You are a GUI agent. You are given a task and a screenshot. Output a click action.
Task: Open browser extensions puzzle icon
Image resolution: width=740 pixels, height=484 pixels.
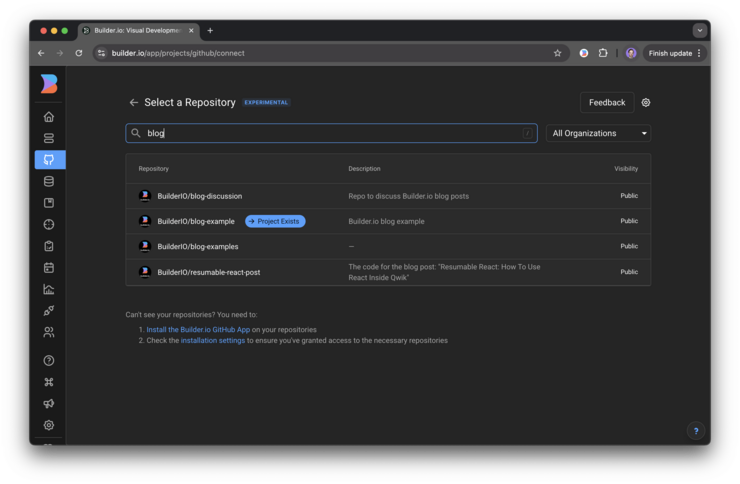[603, 53]
